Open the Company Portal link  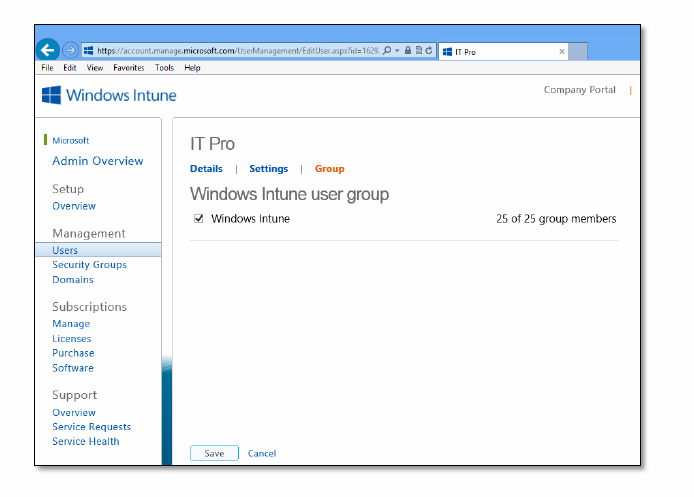579,90
